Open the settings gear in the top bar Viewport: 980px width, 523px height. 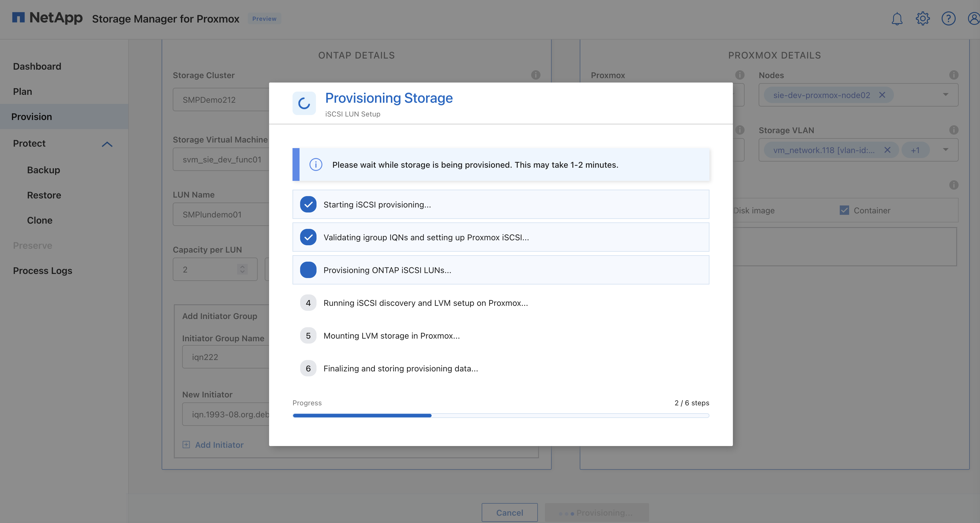tap(922, 18)
